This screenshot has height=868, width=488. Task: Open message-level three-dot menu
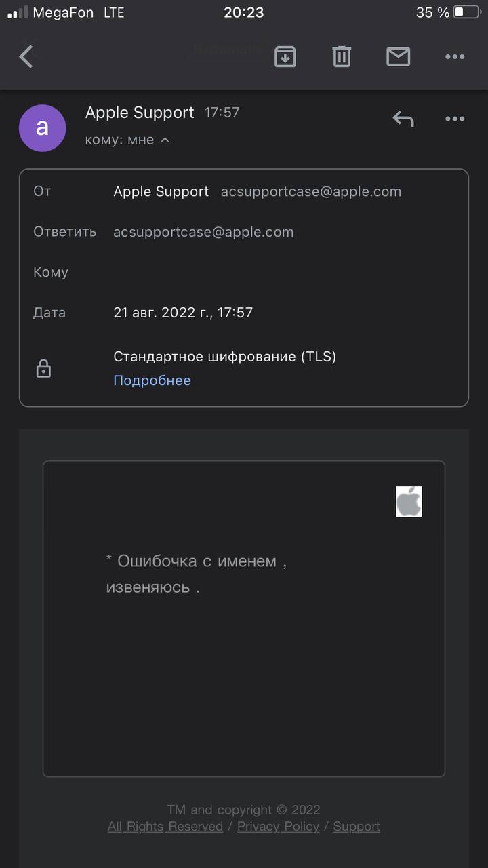coord(455,119)
